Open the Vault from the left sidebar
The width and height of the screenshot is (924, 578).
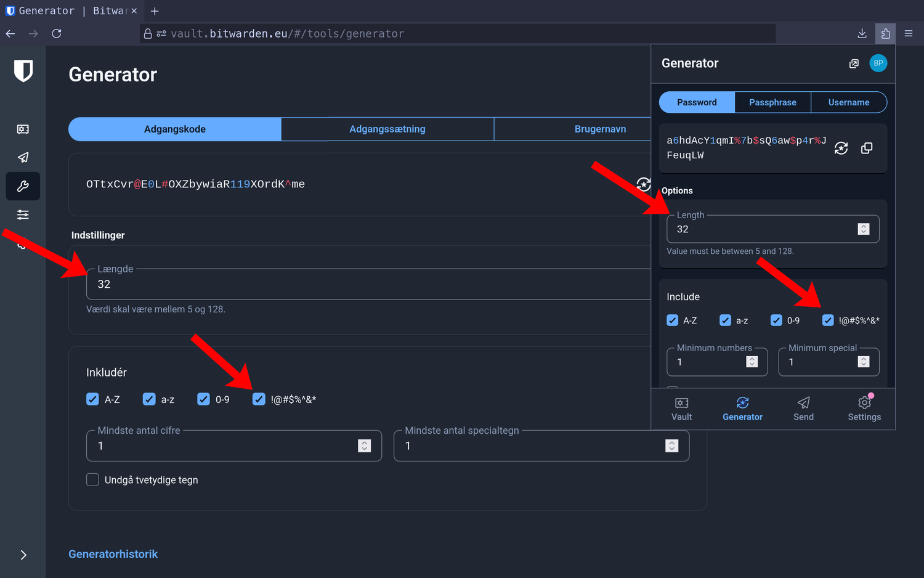point(23,129)
